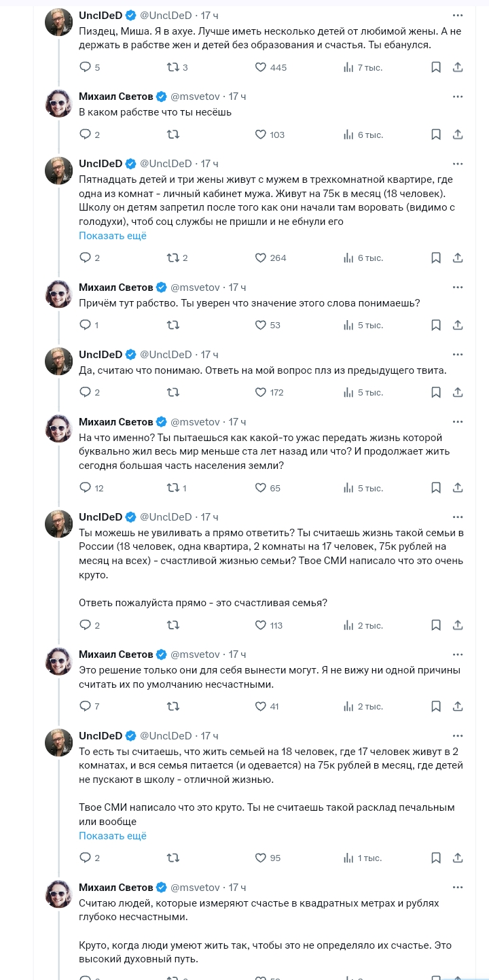Click UnclDeD avatar on 'Ты можешь не увиливать' tweet

[58, 523]
